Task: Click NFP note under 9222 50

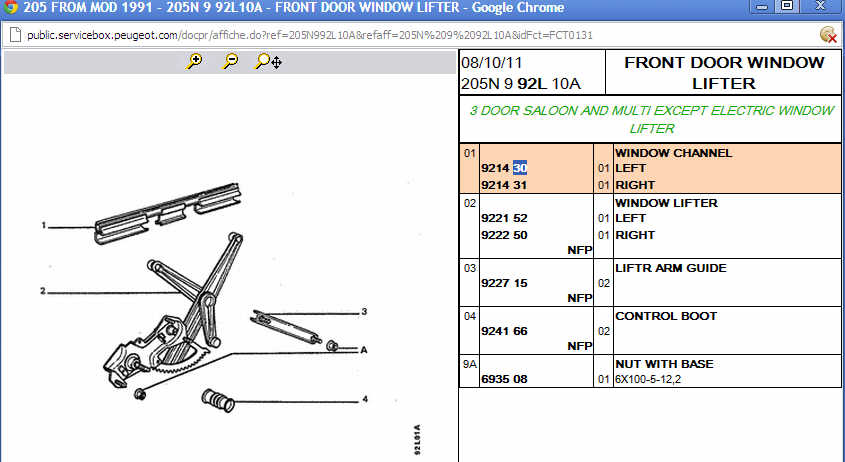Action: [580, 250]
